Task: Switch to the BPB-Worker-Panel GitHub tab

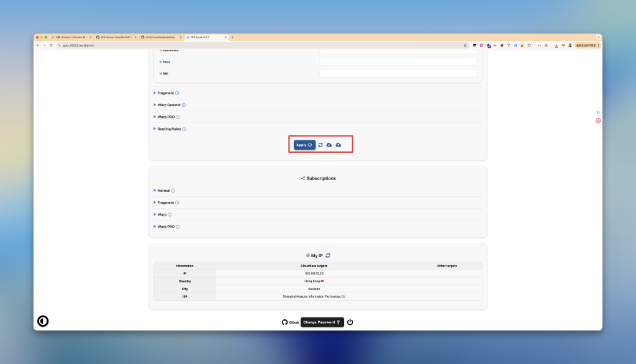Action: click(116, 37)
